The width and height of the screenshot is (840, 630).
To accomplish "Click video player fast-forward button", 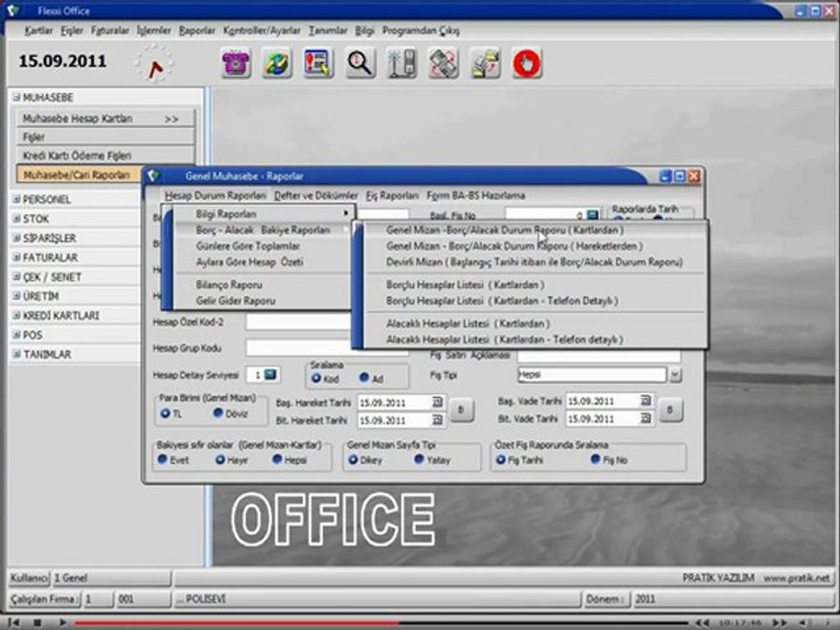I will tap(780, 622).
